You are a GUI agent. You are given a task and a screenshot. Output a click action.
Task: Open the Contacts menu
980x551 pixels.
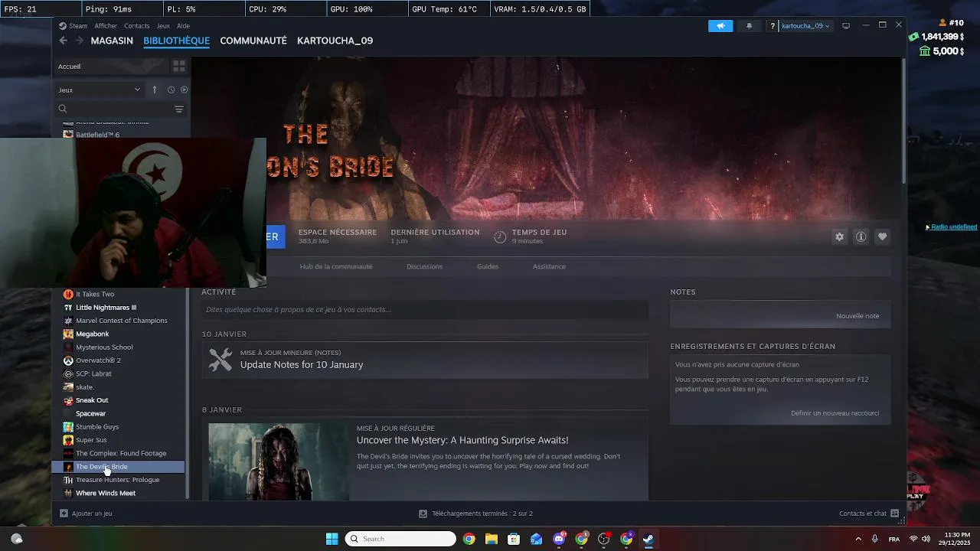(x=137, y=26)
